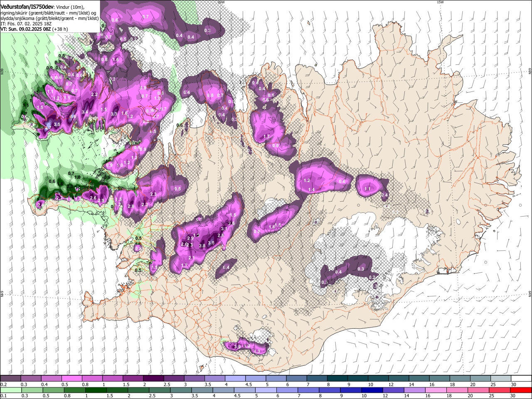Screen dimensions: 532x399
Task: Click the top-row legend swatch between 8 and 9
Action: pos(337,379)
